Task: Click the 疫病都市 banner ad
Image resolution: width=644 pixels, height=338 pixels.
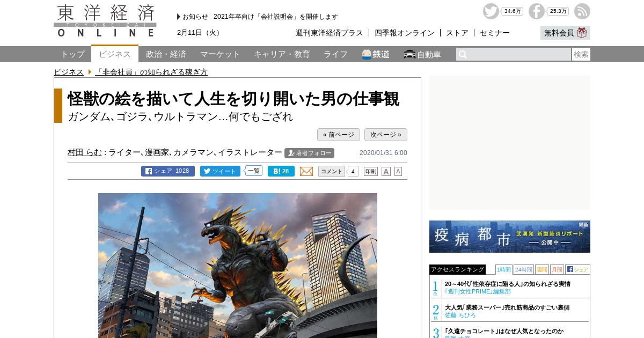Action: 510,237
